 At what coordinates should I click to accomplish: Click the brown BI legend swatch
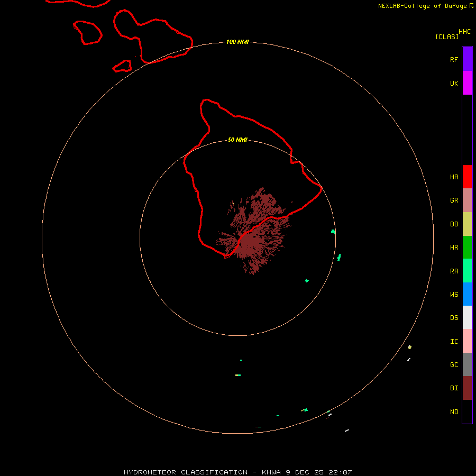pos(467,388)
